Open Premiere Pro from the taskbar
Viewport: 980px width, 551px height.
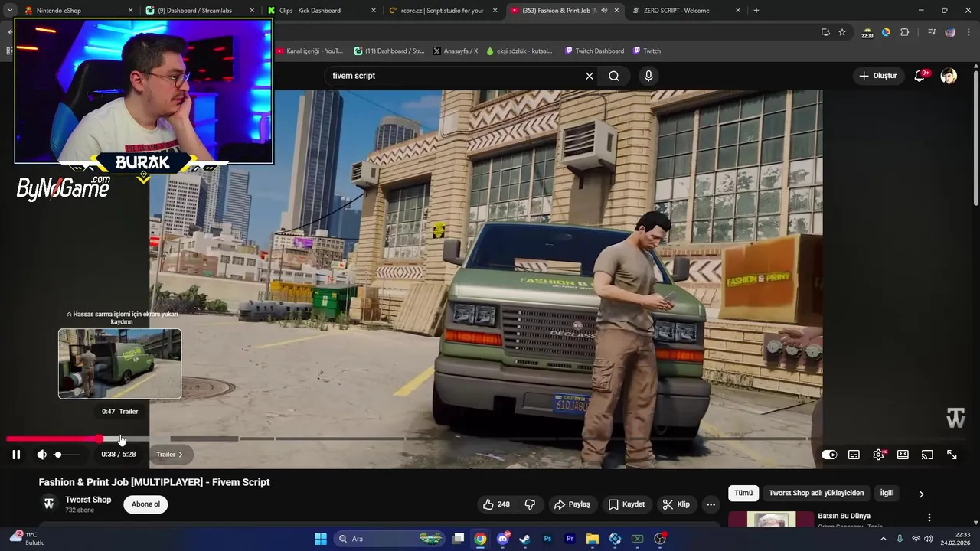(570, 539)
